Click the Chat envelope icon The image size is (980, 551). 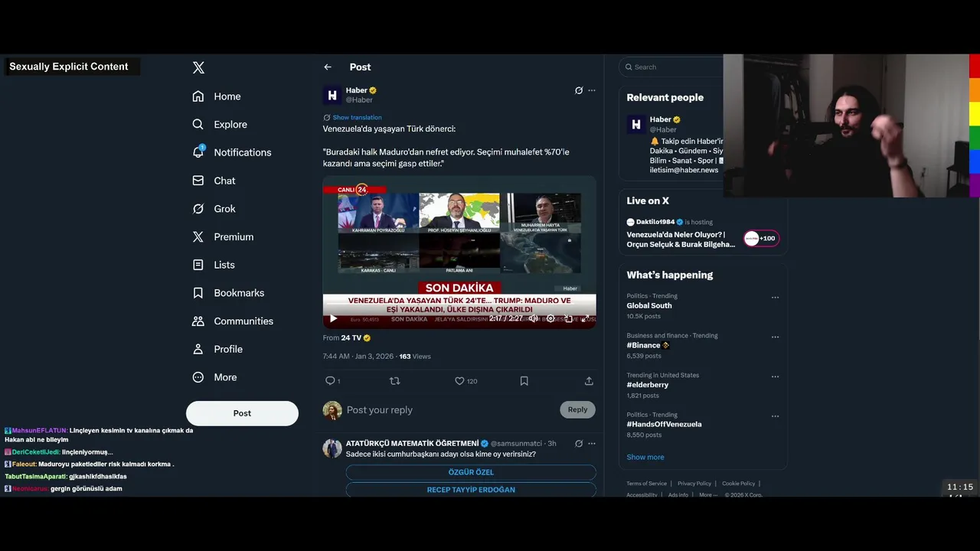[x=198, y=181]
